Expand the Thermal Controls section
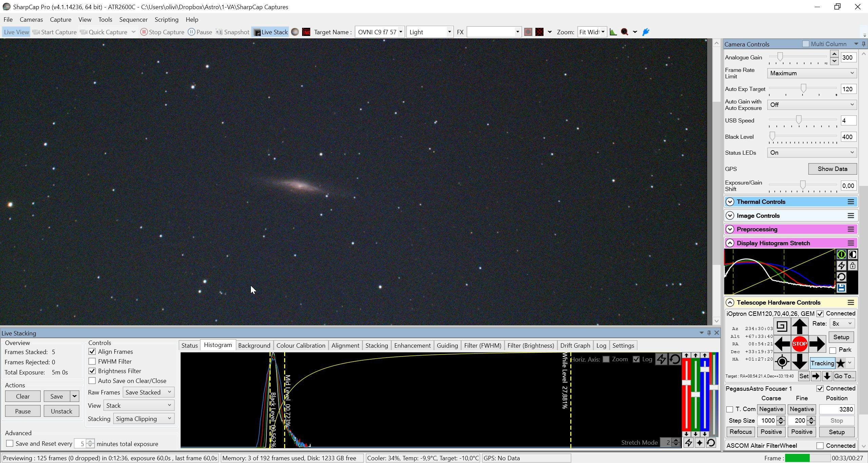The width and height of the screenshot is (868, 463). tap(730, 202)
